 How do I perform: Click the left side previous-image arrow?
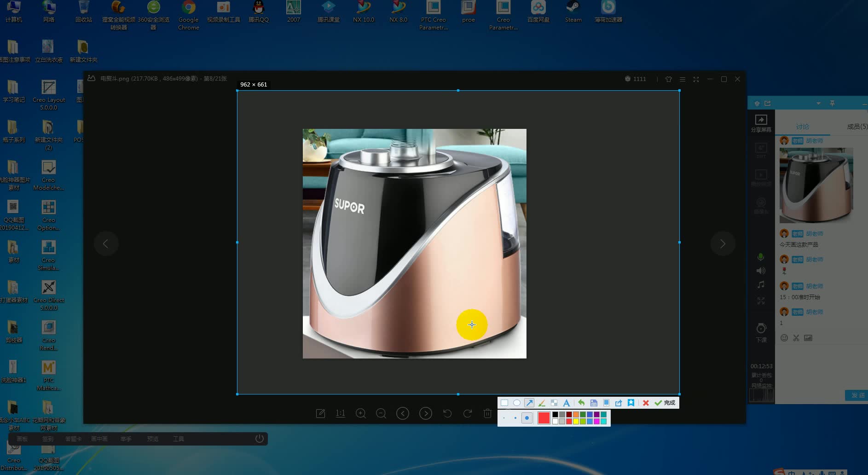coord(106,243)
